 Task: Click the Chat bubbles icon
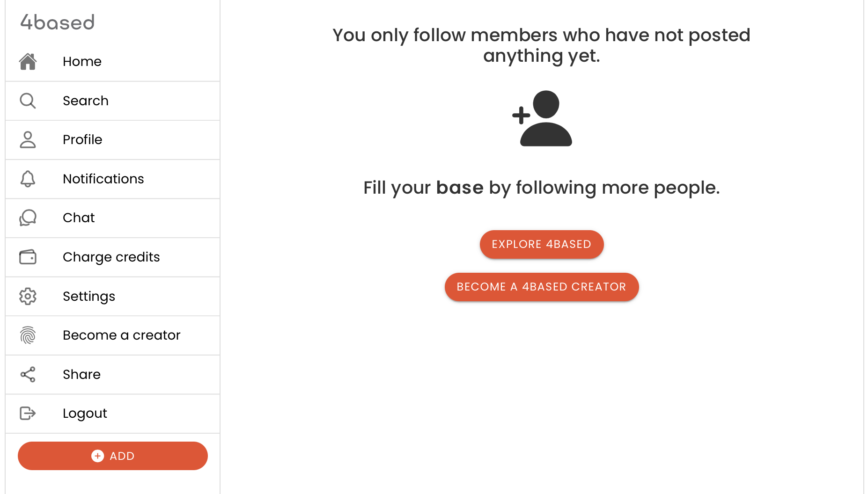28,218
